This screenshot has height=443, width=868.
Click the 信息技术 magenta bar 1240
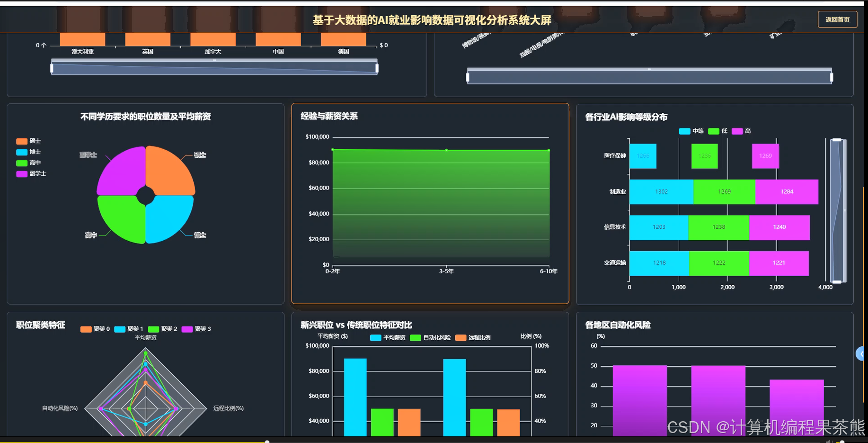pyautogui.click(x=779, y=227)
